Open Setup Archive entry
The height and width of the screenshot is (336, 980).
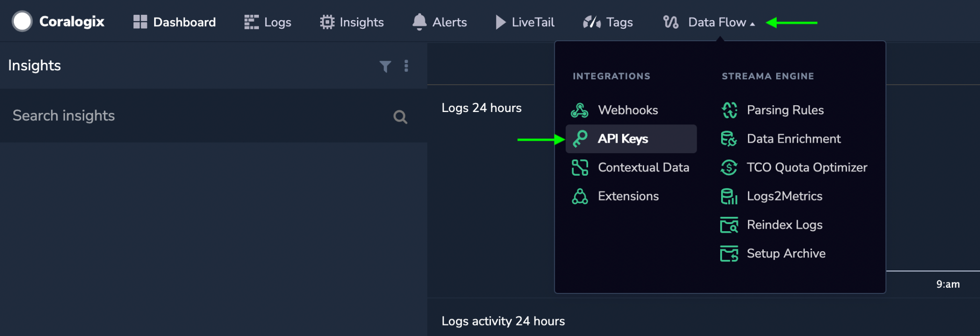point(786,254)
